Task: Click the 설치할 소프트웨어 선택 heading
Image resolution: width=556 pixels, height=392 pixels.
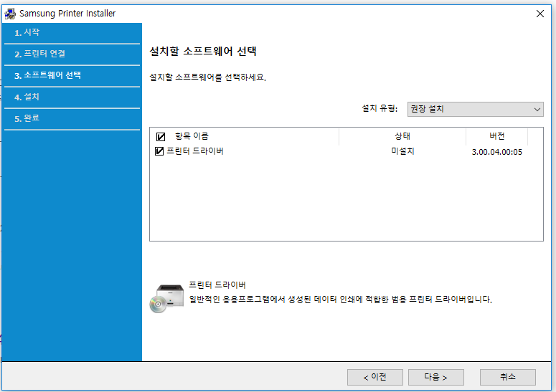Action: coord(203,52)
